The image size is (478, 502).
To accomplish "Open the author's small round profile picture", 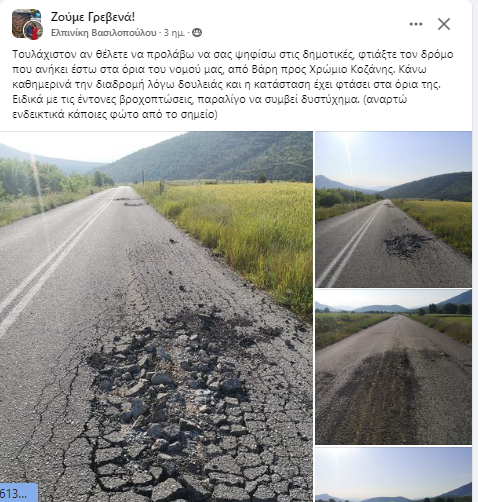I will [34, 30].
